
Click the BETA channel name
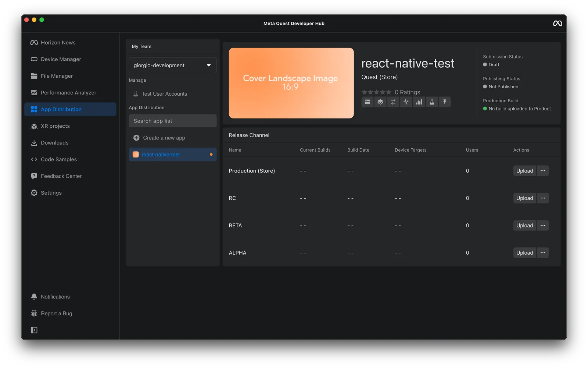click(x=235, y=226)
